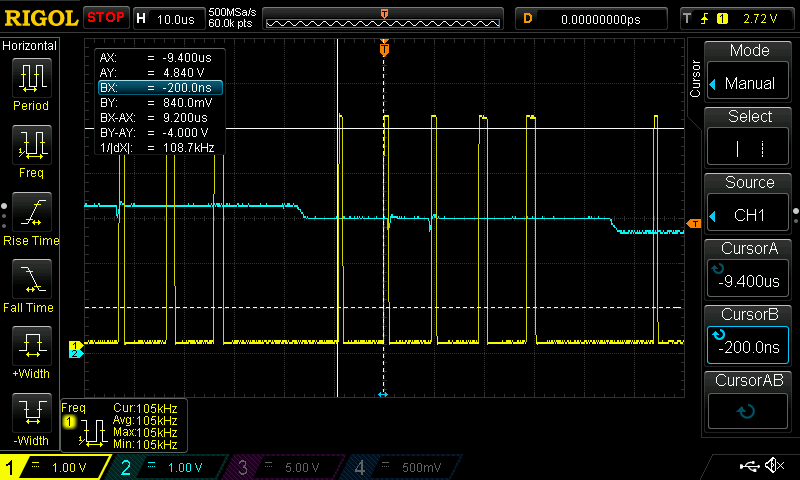
Task: Click the rising edge trigger symbol
Action: pyautogui.click(x=704, y=19)
